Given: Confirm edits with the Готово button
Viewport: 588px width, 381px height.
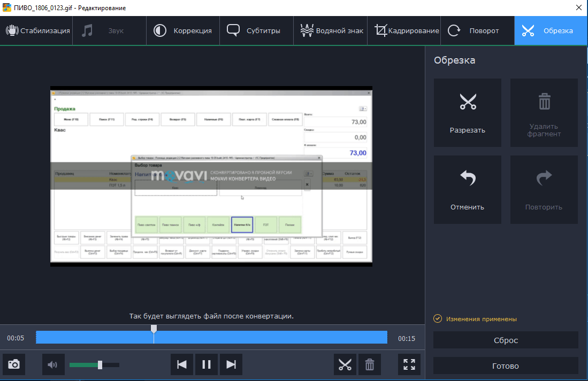Looking at the screenshot, I should 506,366.
